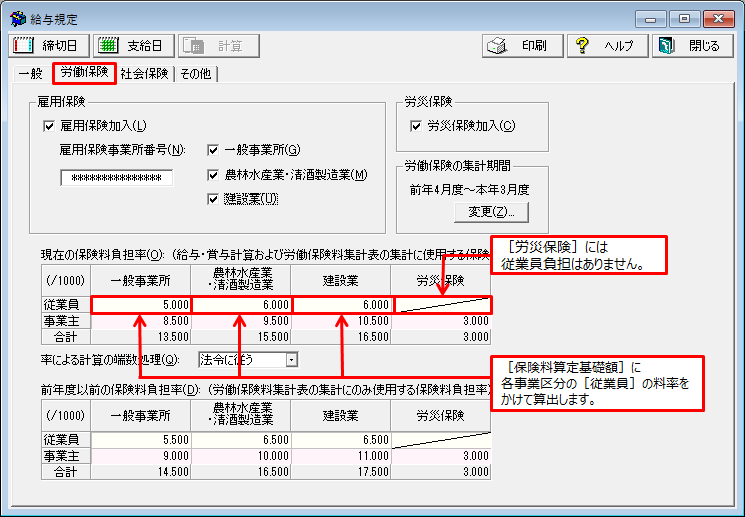
Task: Select 事業主 rate cell for 建設業 10.500
Action: 341,321
